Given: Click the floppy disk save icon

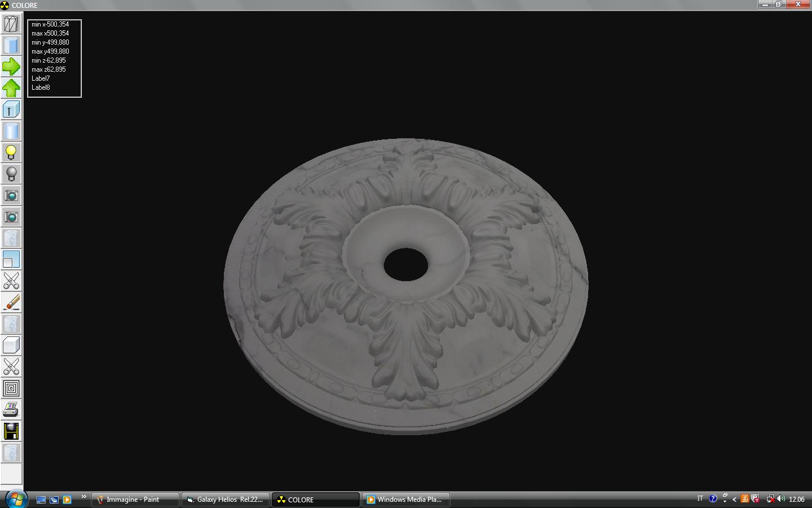Looking at the screenshot, I should point(11,431).
